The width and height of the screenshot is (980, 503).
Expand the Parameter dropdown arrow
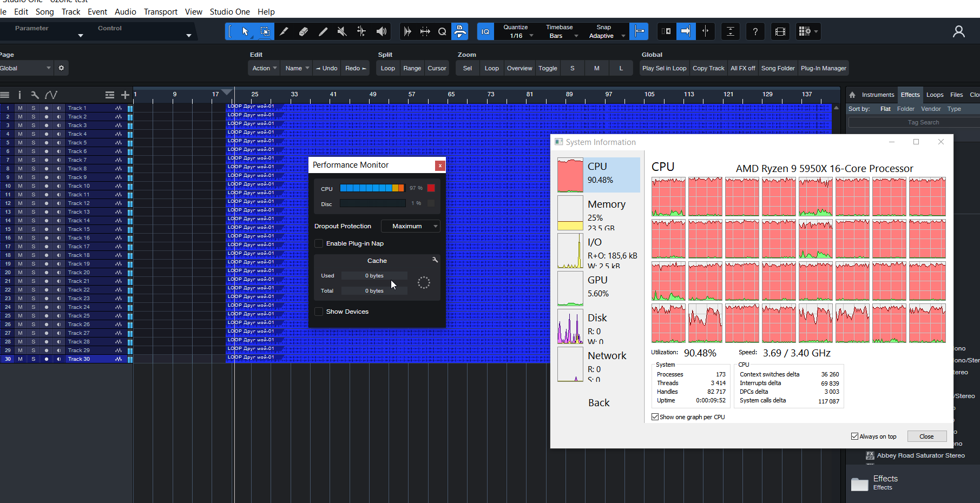(x=81, y=36)
